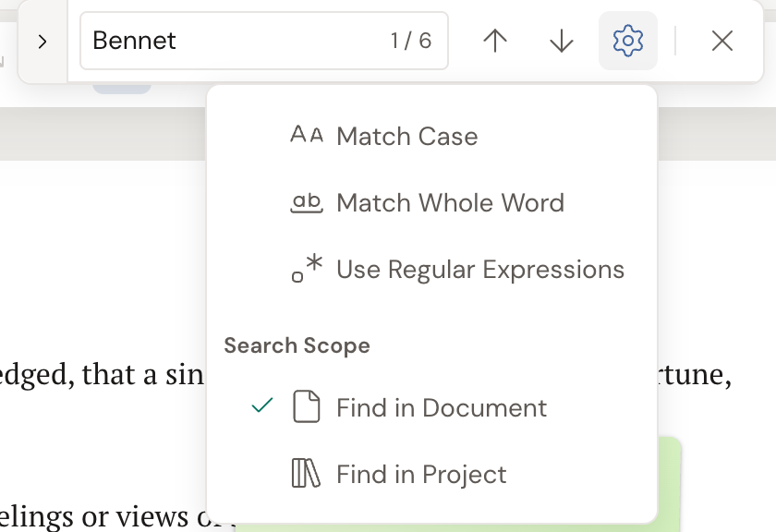Click the 1 / 6 match counter
Image resolution: width=776 pixels, height=532 pixels.
click(411, 41)
